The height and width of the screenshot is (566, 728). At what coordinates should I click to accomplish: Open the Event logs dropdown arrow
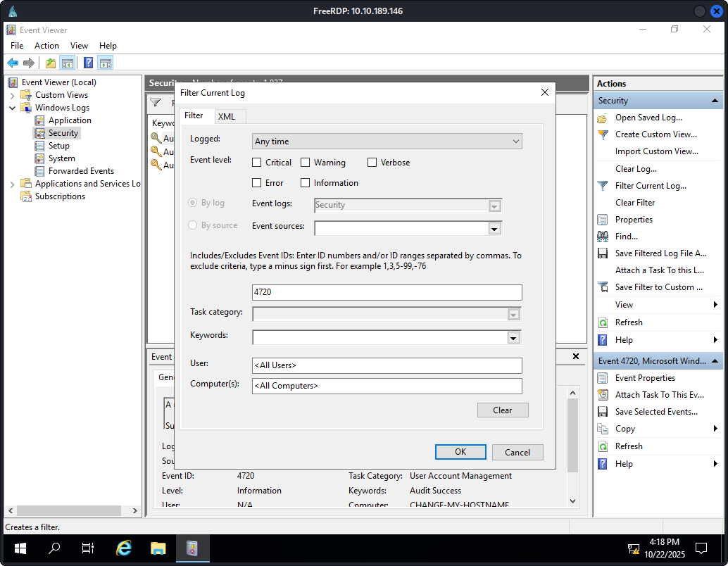click(494, 206)
